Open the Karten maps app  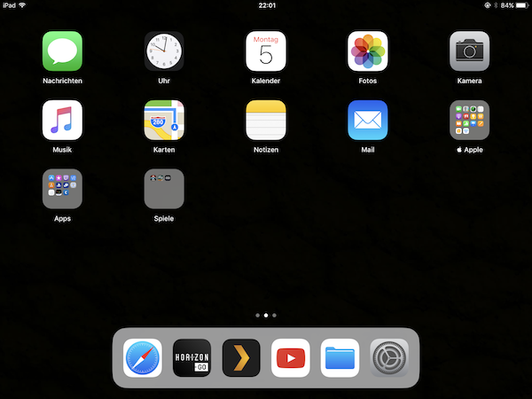(x=164, y=120)
